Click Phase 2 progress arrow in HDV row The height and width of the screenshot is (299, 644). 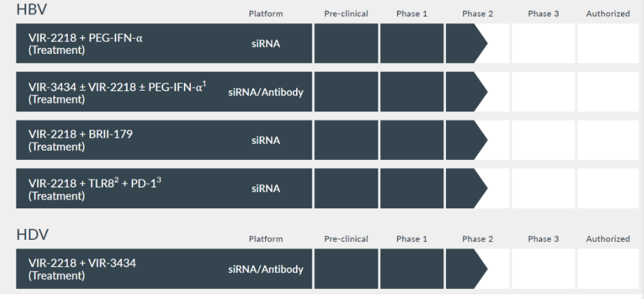[x=465, y=269]
